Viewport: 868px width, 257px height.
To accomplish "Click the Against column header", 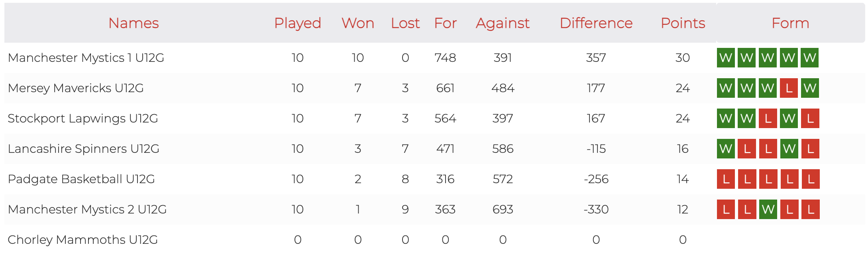I will pos(503,23).
